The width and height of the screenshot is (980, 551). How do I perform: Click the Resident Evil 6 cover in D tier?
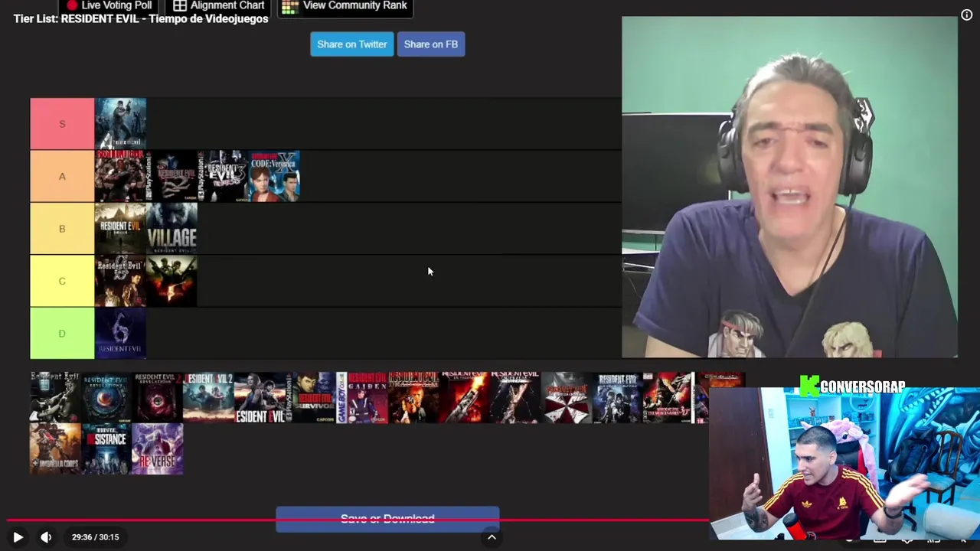coord(120,334)
